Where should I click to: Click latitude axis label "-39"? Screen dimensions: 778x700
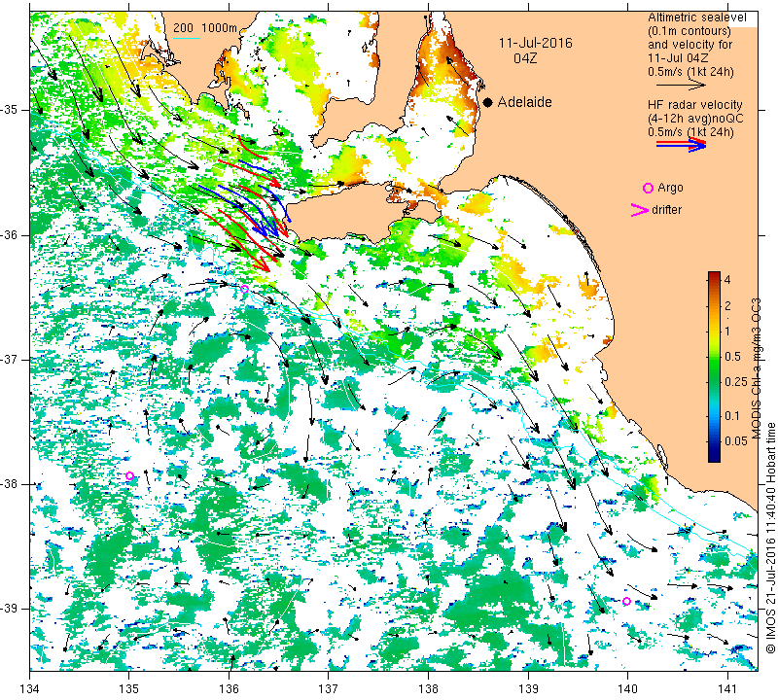tap(10, 609)
